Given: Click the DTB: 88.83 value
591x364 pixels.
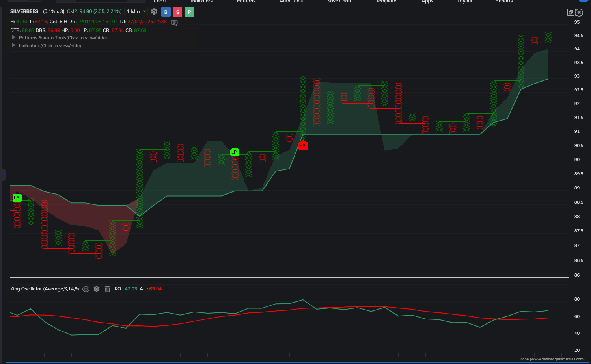Looking at the screenshot, I should coord(22,30).
